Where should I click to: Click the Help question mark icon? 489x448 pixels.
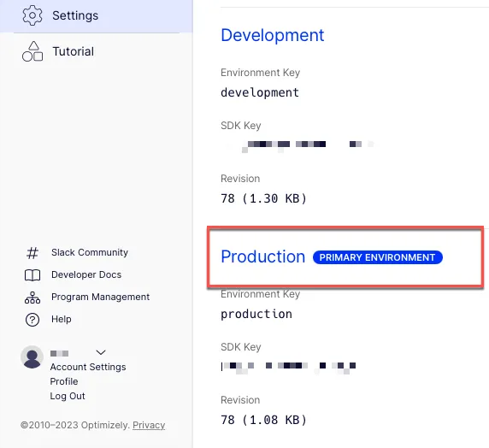[x=32, y=320]
